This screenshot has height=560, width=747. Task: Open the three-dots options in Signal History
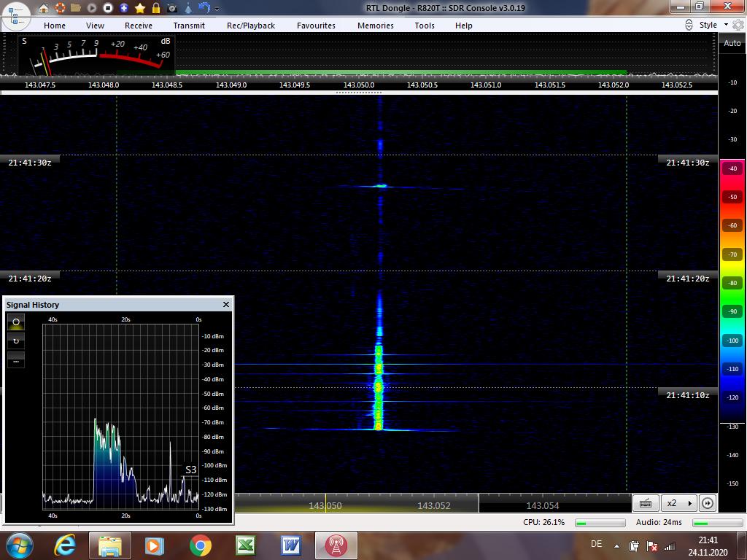tap(16, 360)
